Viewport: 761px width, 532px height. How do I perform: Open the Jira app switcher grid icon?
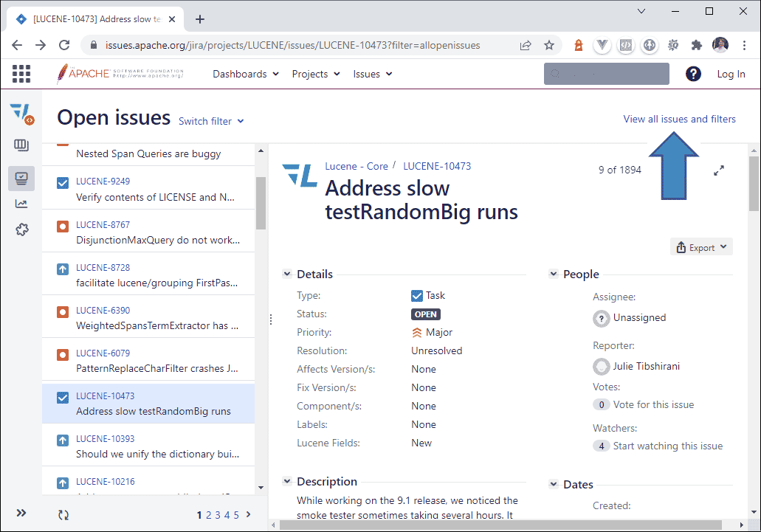click(21, 74)
